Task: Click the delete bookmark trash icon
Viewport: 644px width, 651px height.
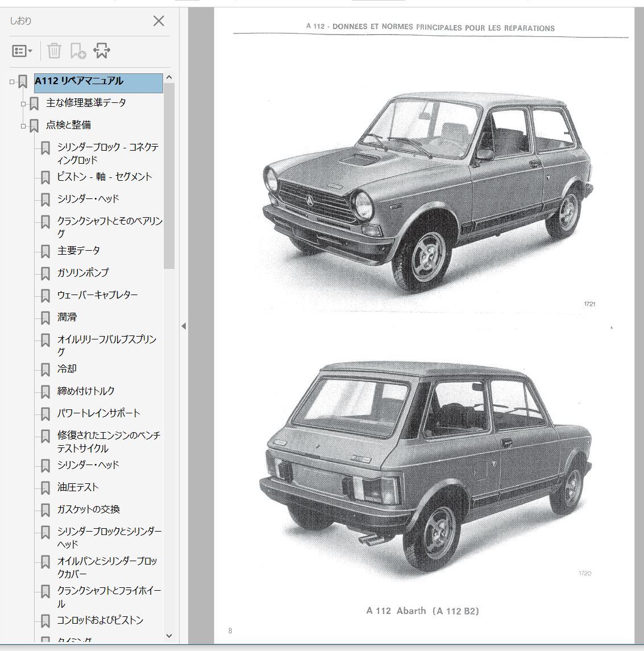Action: [x=54, y=51]
